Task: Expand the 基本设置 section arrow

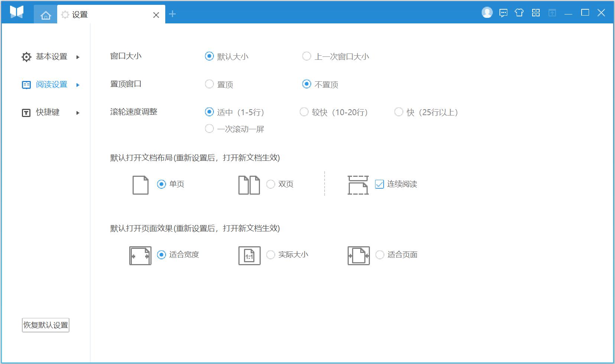Action: pos(78,57)
